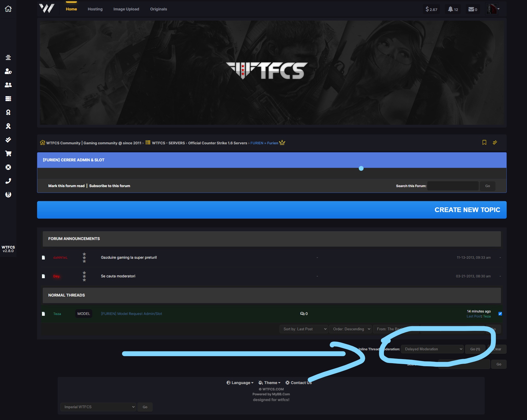Expand the Delayed Moderation dropdown

[x=432, y=349]
